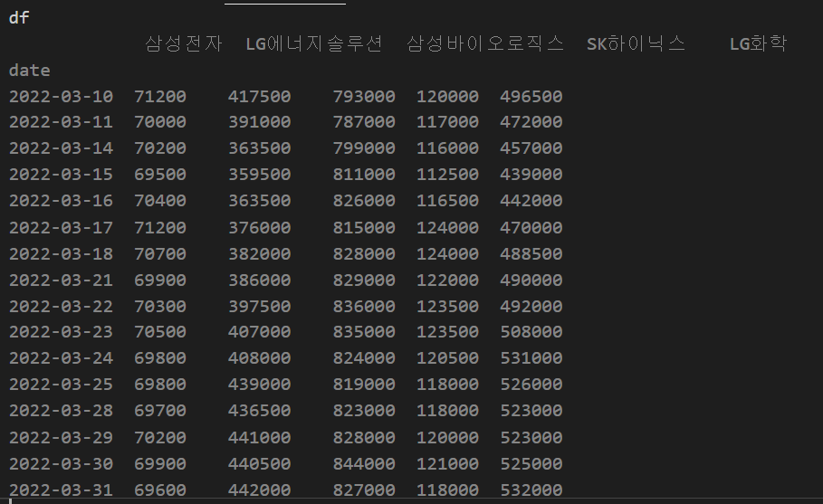Click value 69600 in 2022-03-31 row
823x504 pixels.
(160, 490)
